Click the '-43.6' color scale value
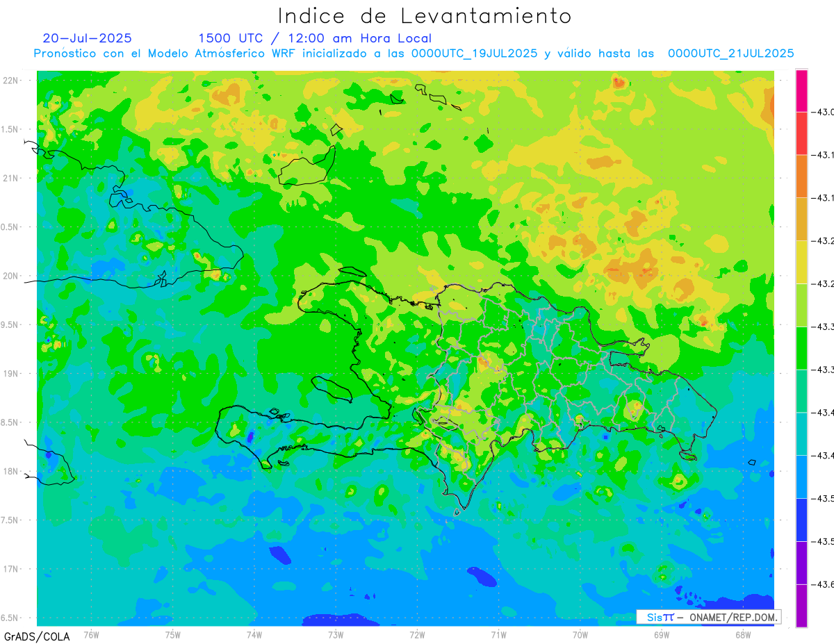Viewport: 834px width, 644px height. (x=822, y=585)
